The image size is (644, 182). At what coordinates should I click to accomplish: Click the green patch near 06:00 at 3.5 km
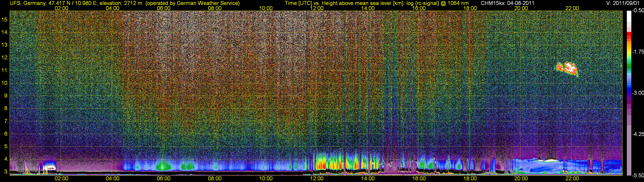tap(163, 166)
